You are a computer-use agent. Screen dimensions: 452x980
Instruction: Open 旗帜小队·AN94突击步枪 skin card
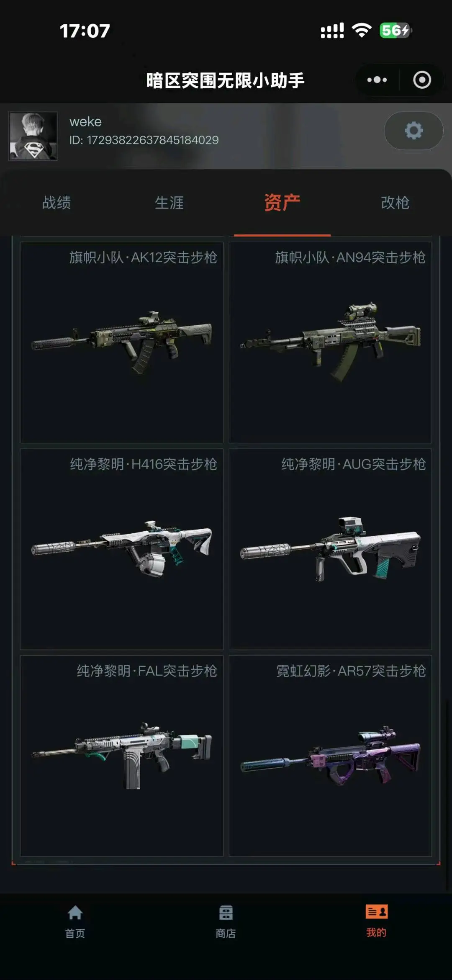click(x=330, y=342)
